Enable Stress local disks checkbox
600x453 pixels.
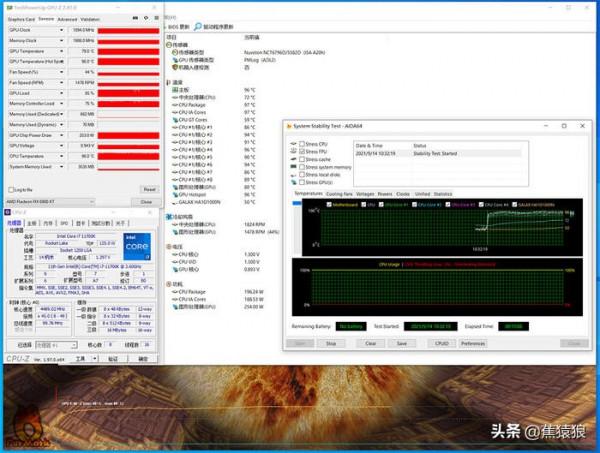302,174
